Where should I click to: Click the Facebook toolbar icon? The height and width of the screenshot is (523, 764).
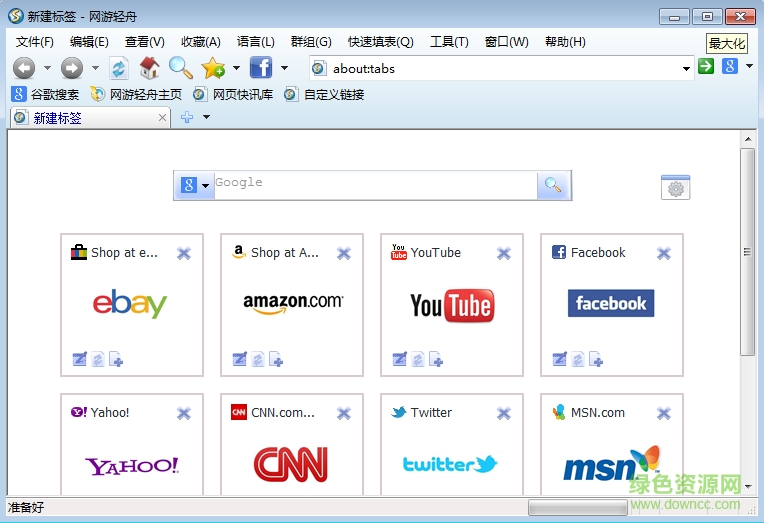coord(261,68)
